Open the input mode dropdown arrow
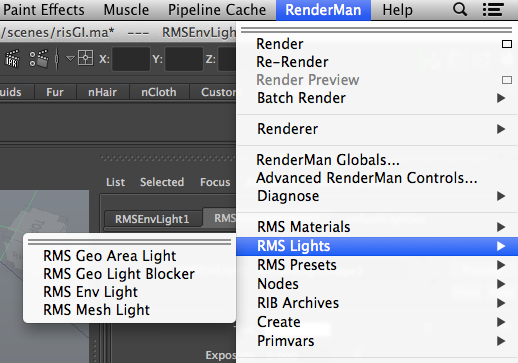 pyautogui.click(x=70, y=59)
